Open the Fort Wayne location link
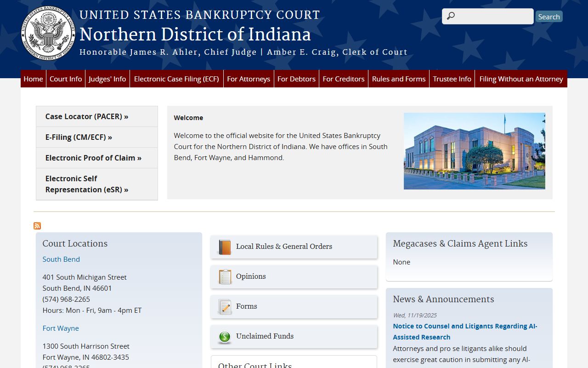The height and width of the screenshot is (368, 588). click(x=61, y=328)
